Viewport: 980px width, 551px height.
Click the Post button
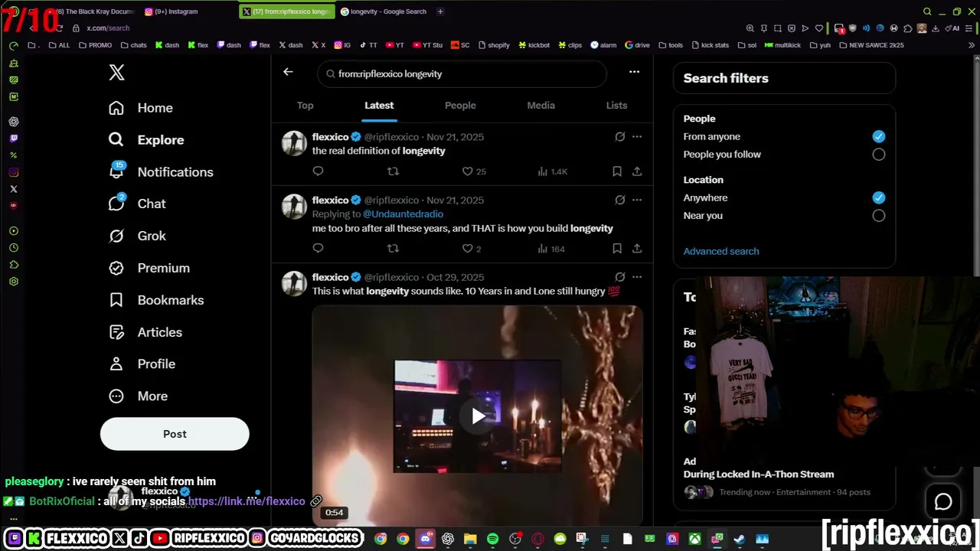[x=175, y=434]
